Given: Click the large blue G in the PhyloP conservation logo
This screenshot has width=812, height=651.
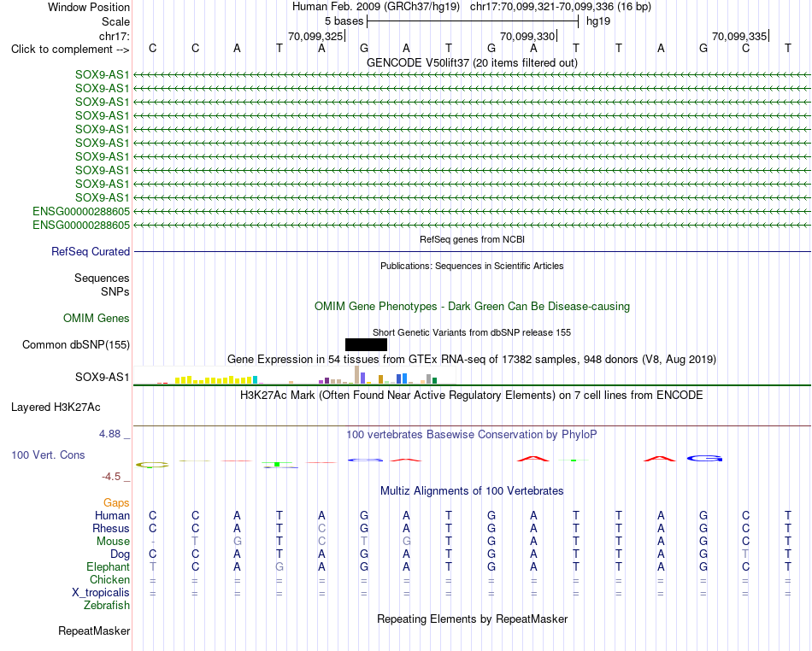Looking at the screenshot, I should pos(704,459).
